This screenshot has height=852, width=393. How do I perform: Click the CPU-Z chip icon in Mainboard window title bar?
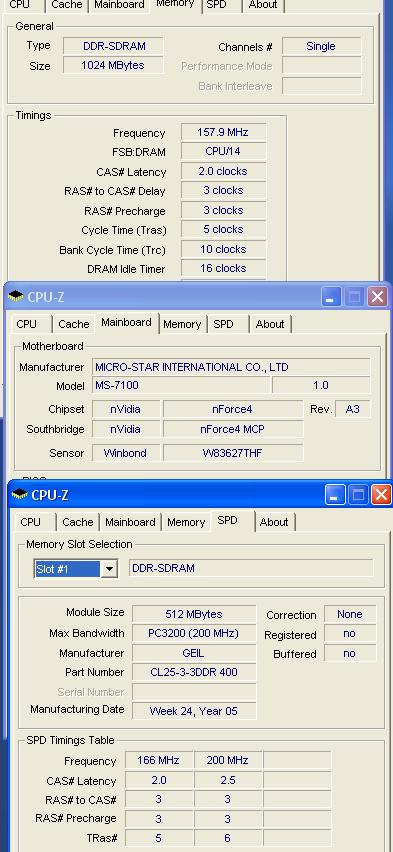(16, 296)
